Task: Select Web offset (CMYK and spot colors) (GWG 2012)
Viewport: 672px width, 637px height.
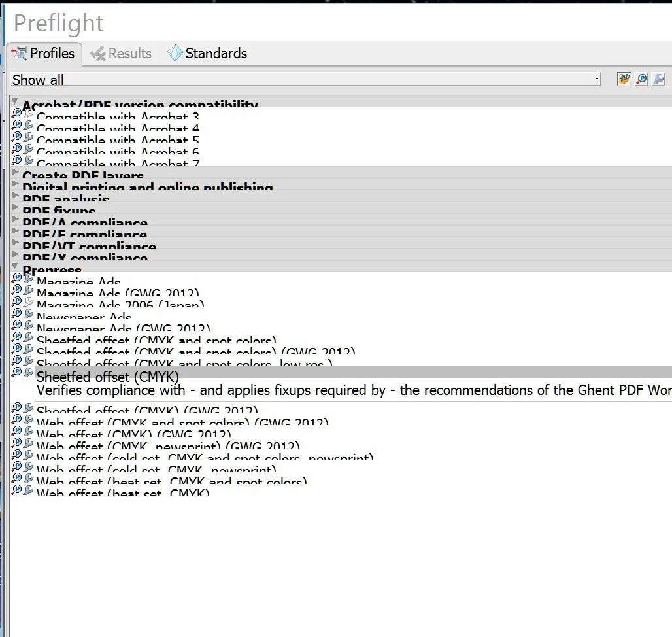Action: (x=182, y=421)
